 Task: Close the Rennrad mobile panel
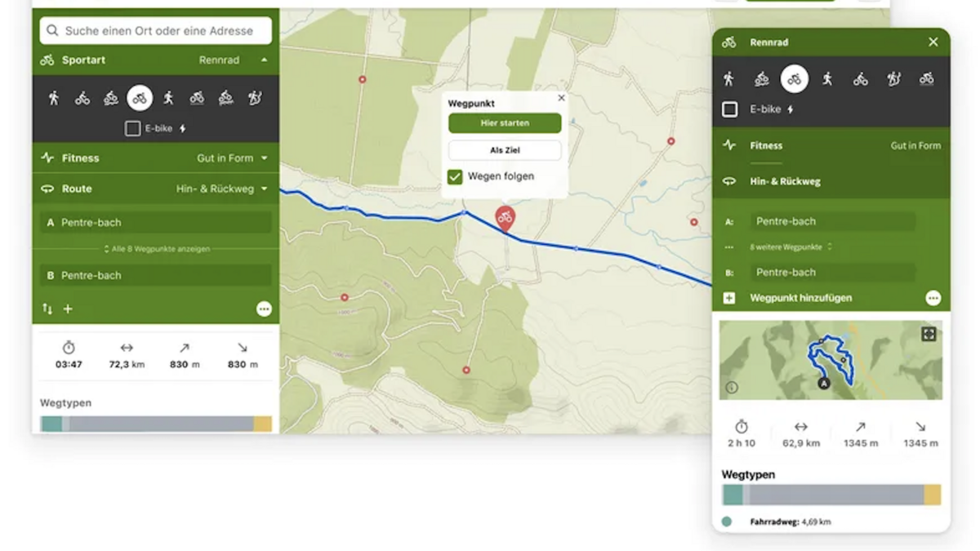(x=933, y=42)
